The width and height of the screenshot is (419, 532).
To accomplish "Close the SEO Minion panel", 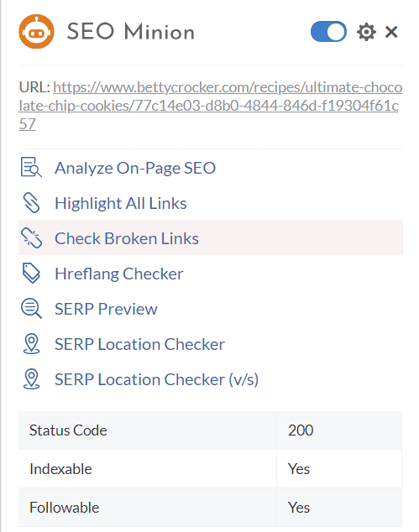I will [391, 32].
